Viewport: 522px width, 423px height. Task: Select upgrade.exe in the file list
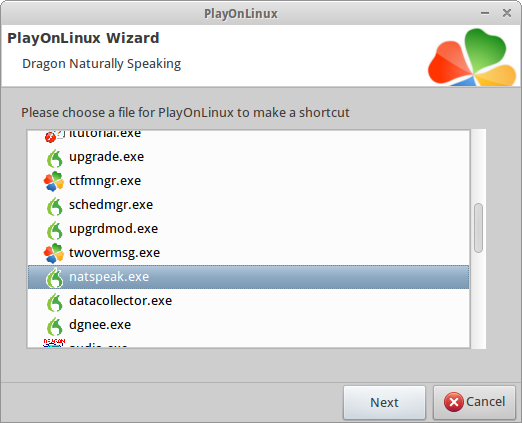click(248, 157)
